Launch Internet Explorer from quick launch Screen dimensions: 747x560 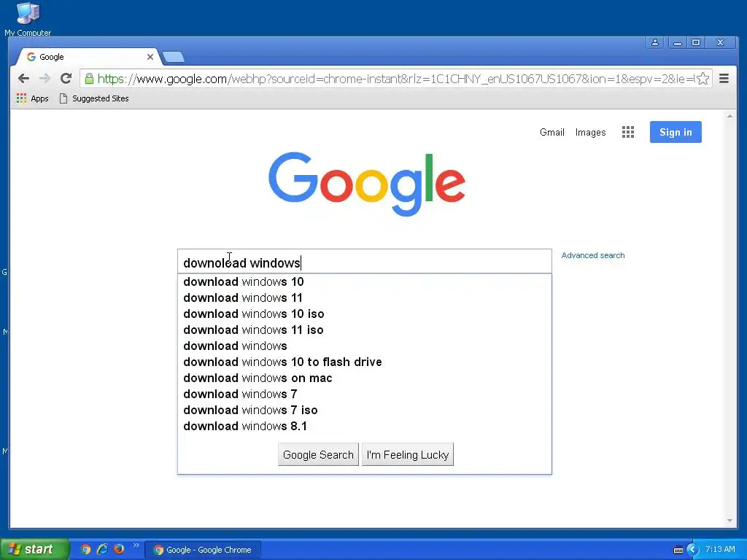click(102, 549)
